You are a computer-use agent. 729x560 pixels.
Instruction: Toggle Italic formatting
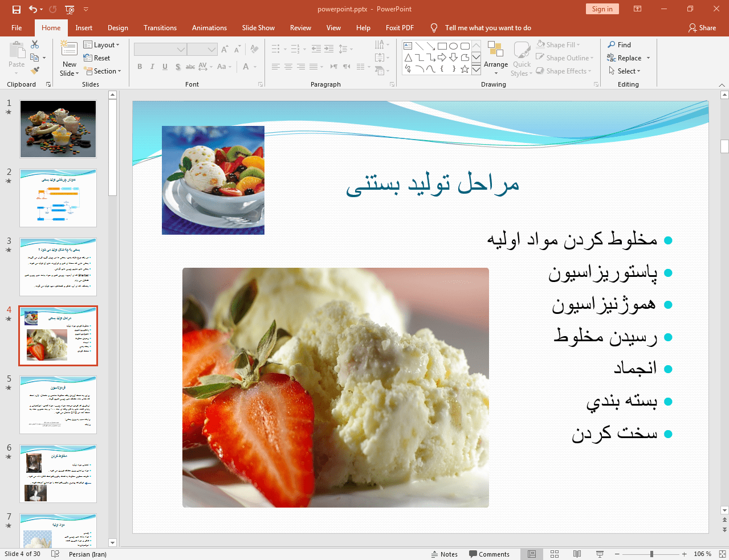pyautogui.click(x=152, y=67)
